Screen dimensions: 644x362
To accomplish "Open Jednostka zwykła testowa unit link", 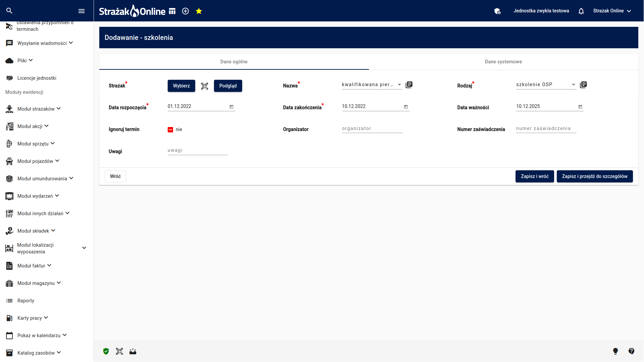I will click(541, 11).
